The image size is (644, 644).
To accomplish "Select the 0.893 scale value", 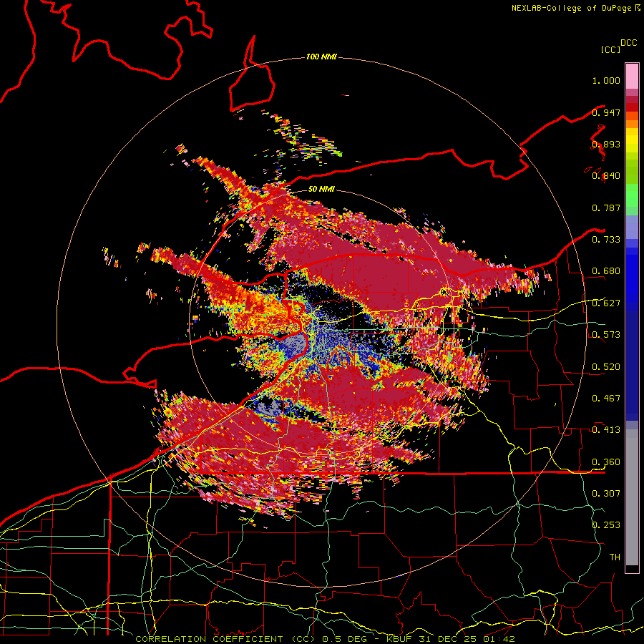I will [x=606, y=144].
